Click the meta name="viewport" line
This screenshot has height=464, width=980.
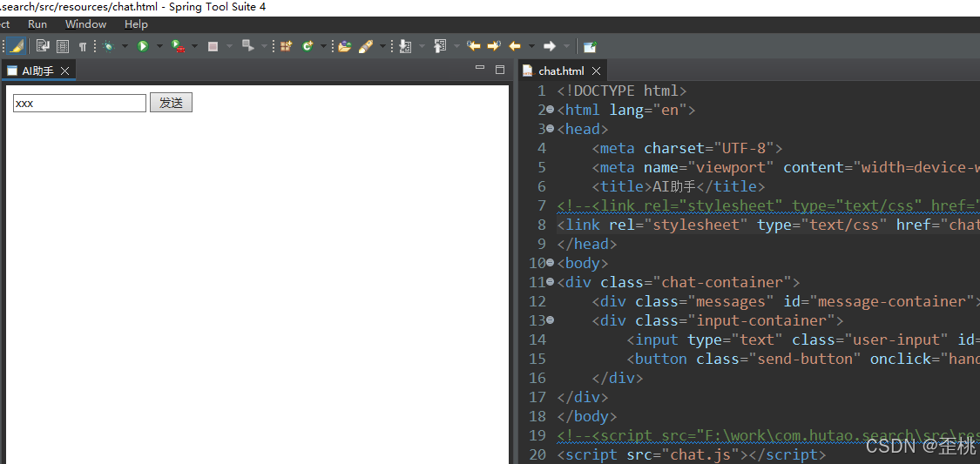coord(786,168)
